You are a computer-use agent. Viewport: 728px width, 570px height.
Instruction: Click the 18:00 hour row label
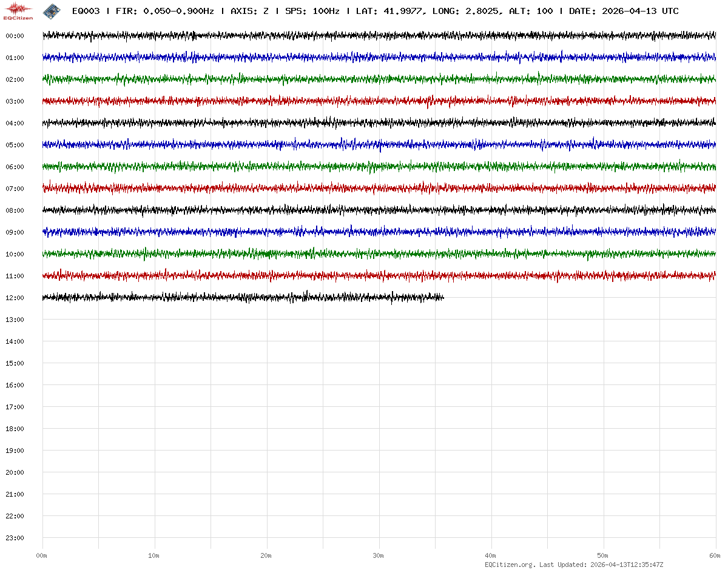coord(15,429)
